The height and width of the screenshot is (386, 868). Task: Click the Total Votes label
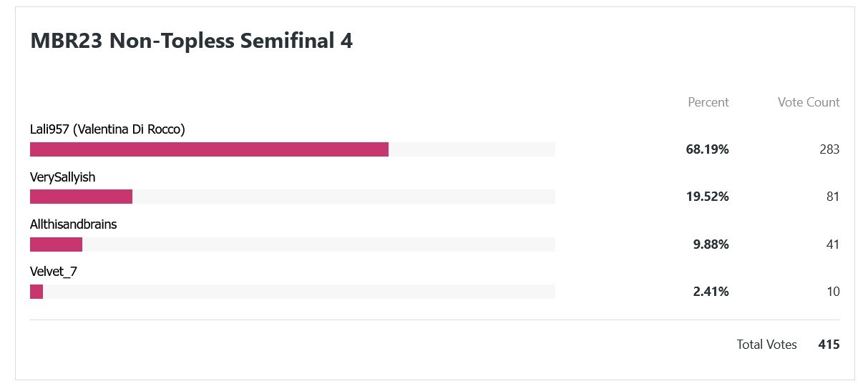(x=767, y=345)
